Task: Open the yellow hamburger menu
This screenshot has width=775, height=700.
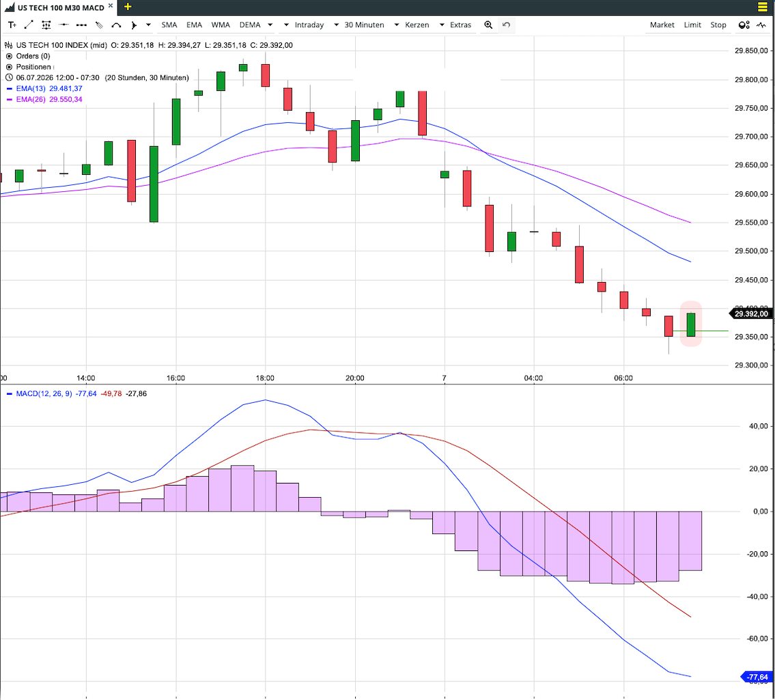Action: click(762, 7)
